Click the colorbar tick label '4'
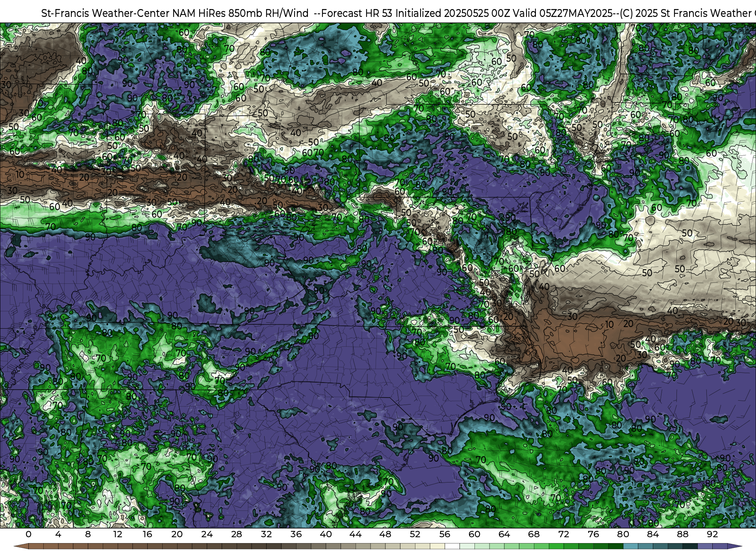This screenshot has width=756, height=551. pyautogui.click(x=58, y=534)
